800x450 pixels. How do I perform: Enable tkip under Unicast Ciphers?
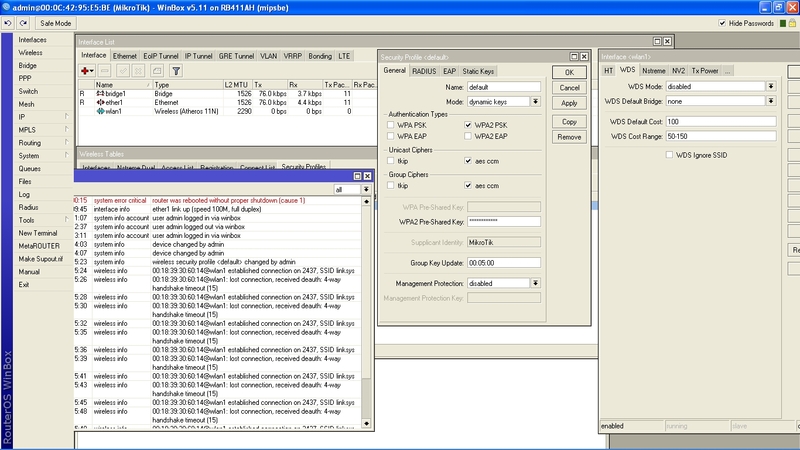(x=390, y=161)
